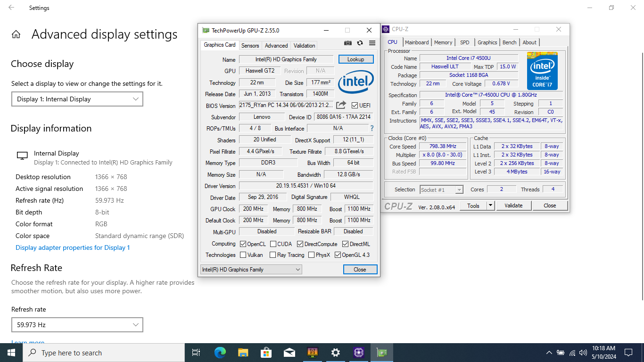
Task: Open the Bench tab in CPU-Z
Action: pos(510,42)
